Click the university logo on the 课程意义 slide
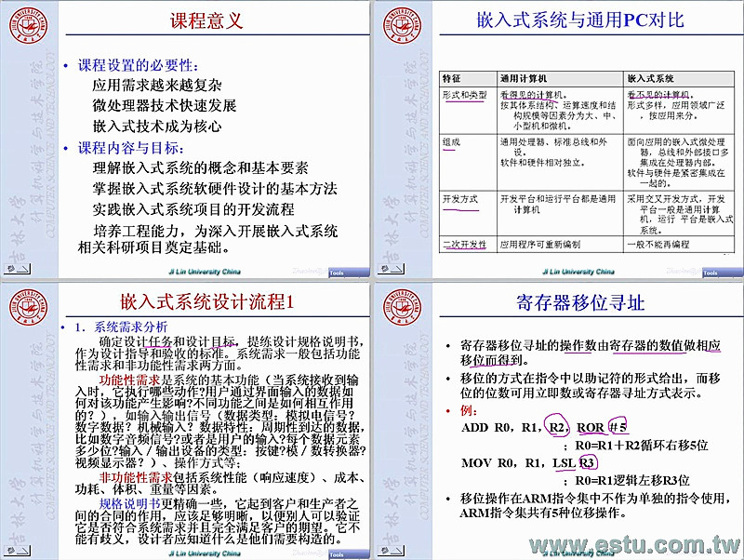744x560 pixels. coord(29,25)
